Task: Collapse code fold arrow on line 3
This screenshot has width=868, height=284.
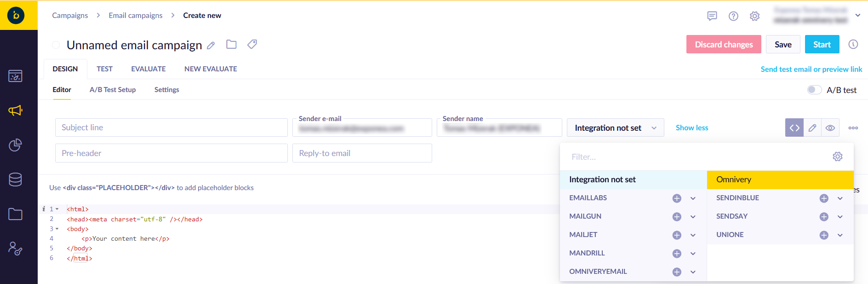Action: point(57,229)
